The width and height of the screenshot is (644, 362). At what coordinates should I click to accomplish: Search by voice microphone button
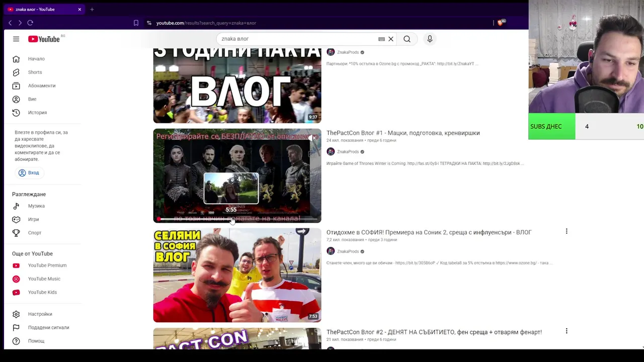[x=430, y=39]
